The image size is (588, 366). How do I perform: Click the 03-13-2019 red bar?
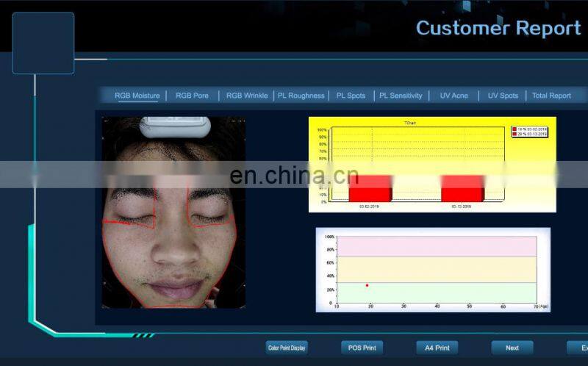(x=463, y=188)
